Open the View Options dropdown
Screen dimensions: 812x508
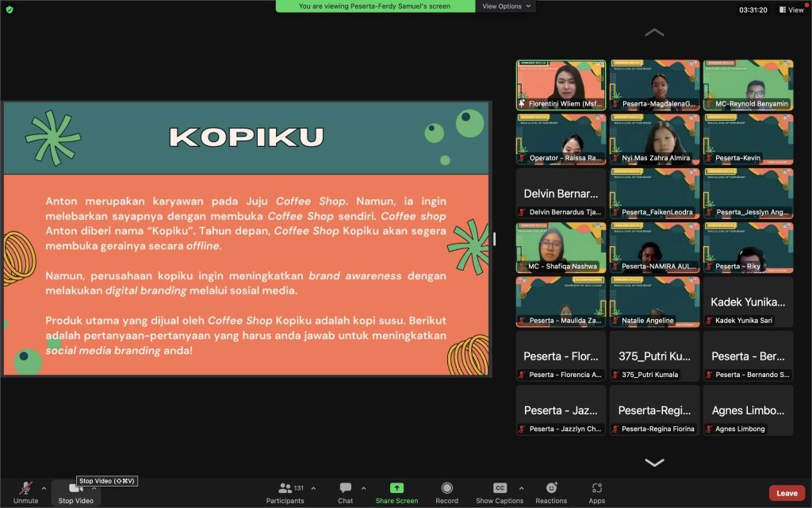507,6
